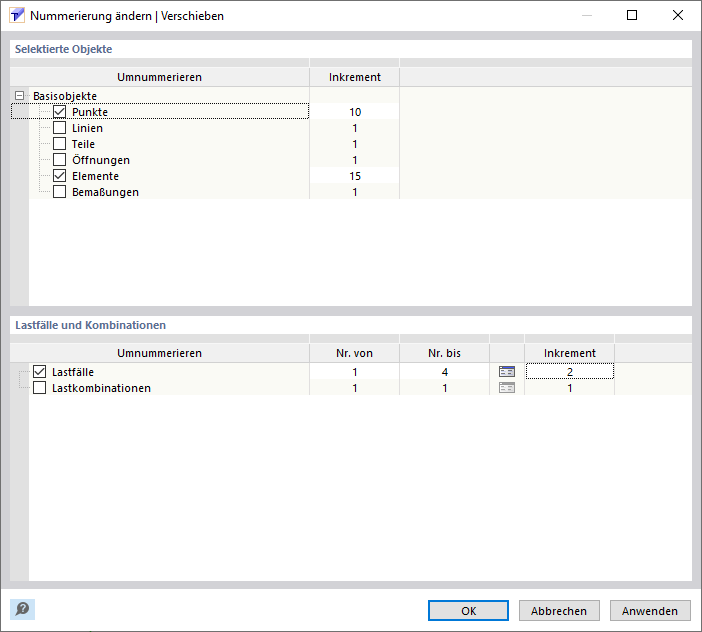Select the Öffnungen increment value
The image size is (702, 632).
coord(355,160)
